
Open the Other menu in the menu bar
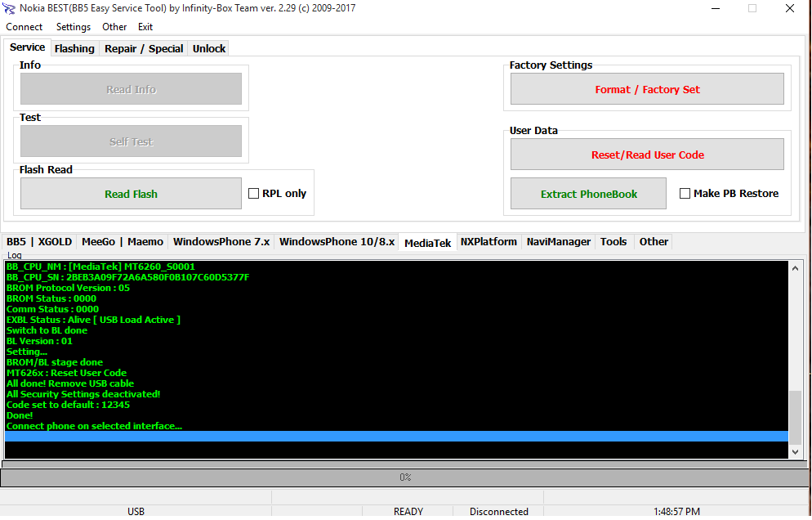pyautogui.click(x=114, y=27)
